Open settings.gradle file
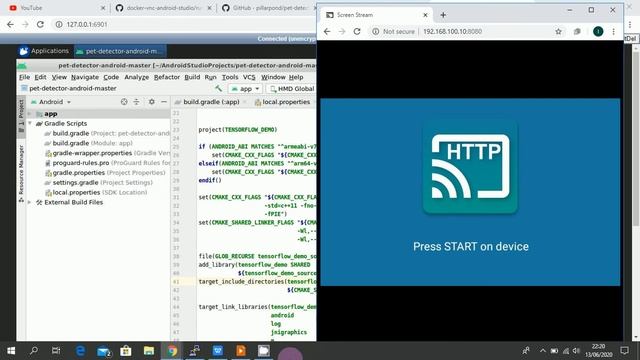The width and height of the screenshot is (640, 360). click(98, 182)
